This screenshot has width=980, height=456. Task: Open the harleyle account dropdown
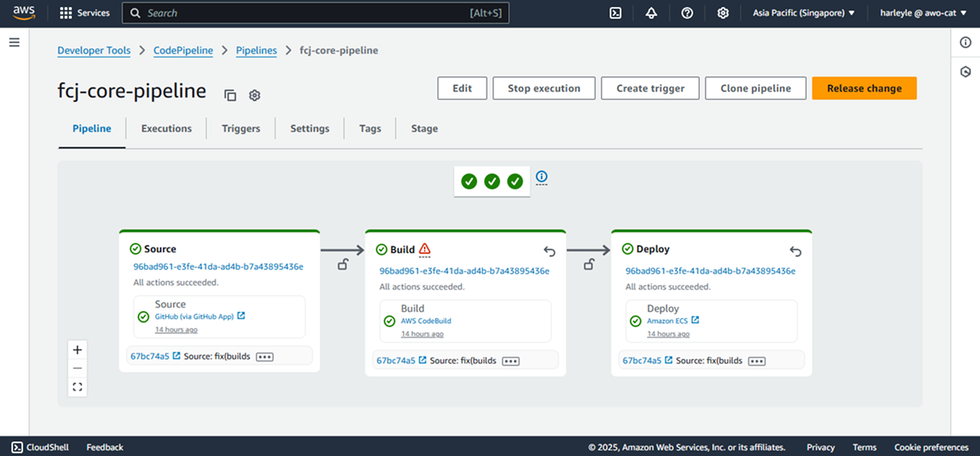pos(924,13)
